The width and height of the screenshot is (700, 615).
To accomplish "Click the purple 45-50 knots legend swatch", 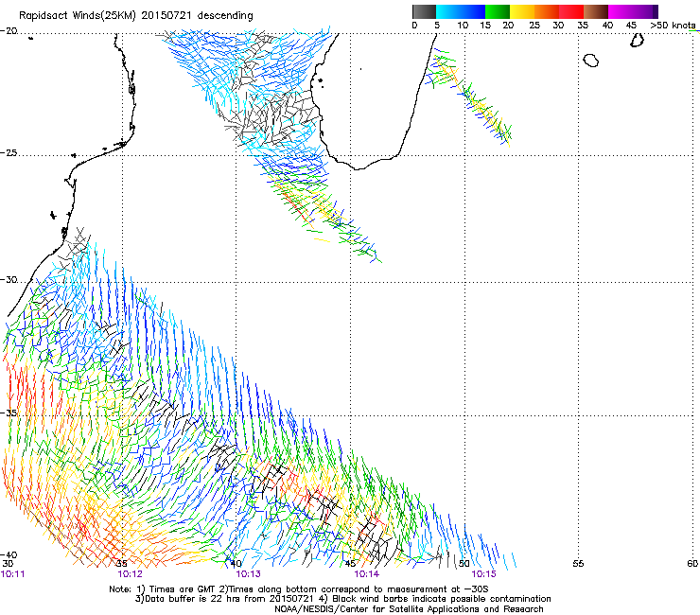I will click(645, 11).
